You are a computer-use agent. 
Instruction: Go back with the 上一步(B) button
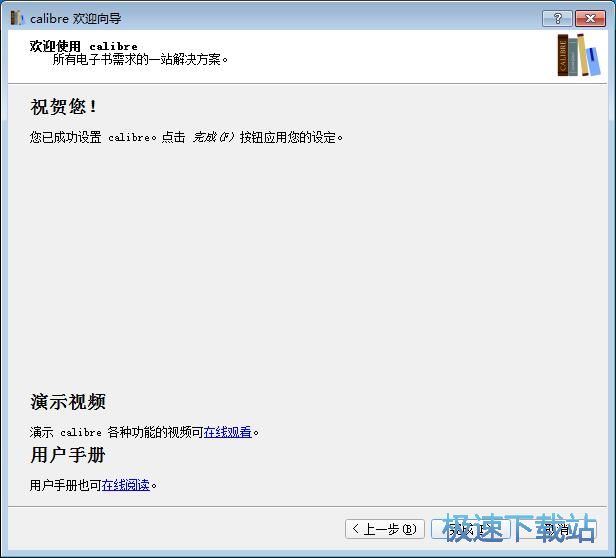click(x=385, y=529)
